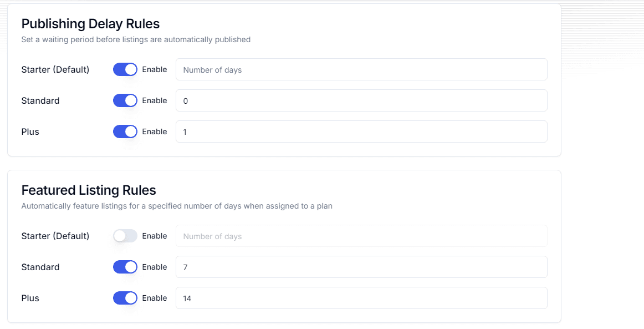Image resolution: width=644 pixels, height=329 pixels.
Task: Disable the Plus publishing delay switch
Action: pyautogui.click(x=125, y=131)
